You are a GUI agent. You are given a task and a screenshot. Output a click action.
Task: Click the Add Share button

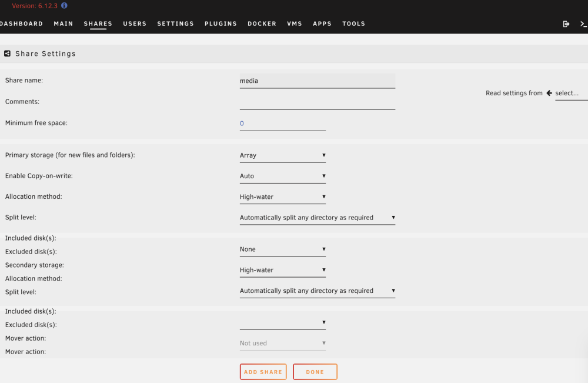point(263,372)
